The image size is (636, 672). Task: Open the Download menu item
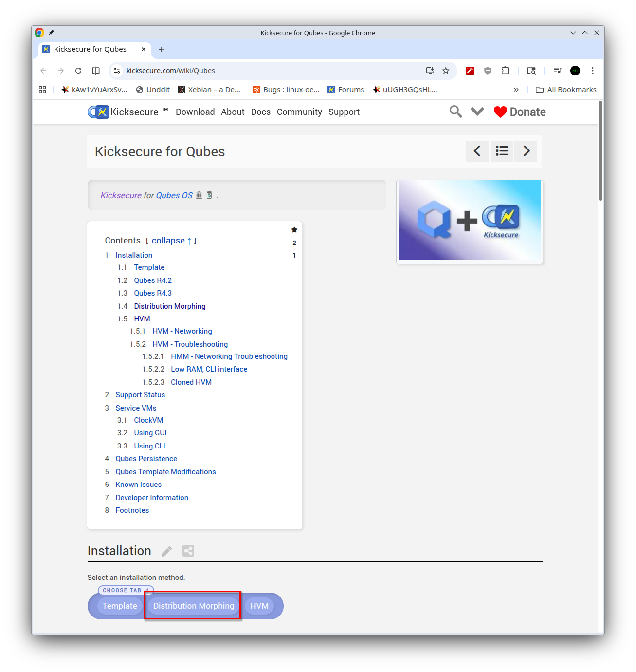(195, 112)
